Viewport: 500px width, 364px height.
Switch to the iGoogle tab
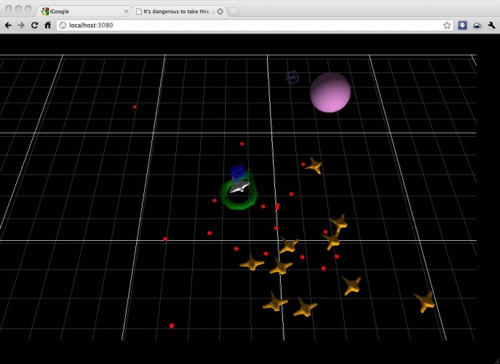83,11
